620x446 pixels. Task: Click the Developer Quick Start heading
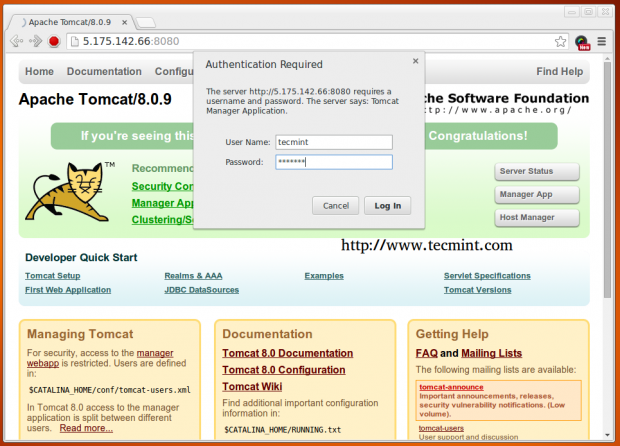coord(81,257)
